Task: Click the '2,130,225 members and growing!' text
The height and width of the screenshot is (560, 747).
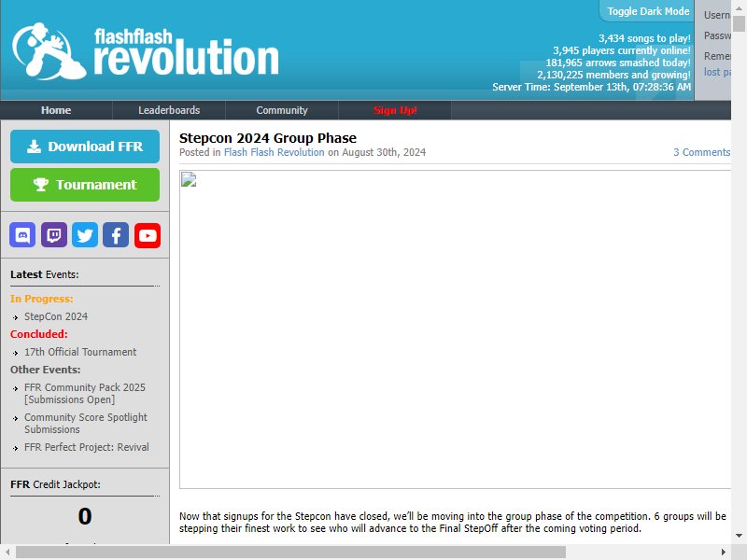Action: (613, 75)
